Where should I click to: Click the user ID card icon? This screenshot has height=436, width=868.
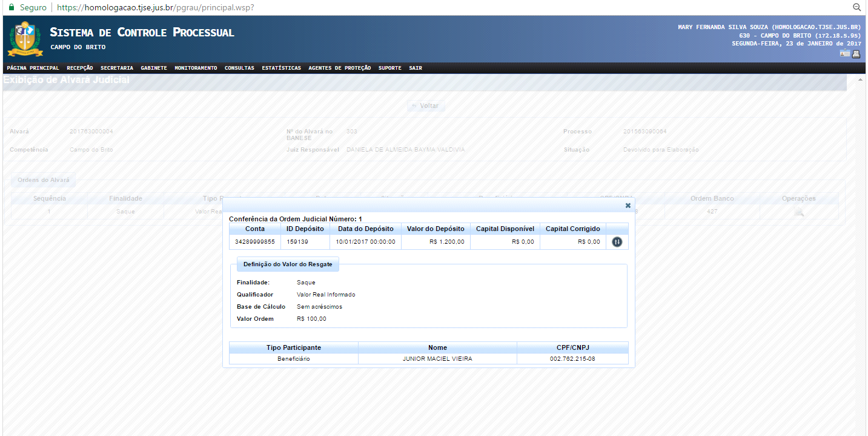(844, 54)
